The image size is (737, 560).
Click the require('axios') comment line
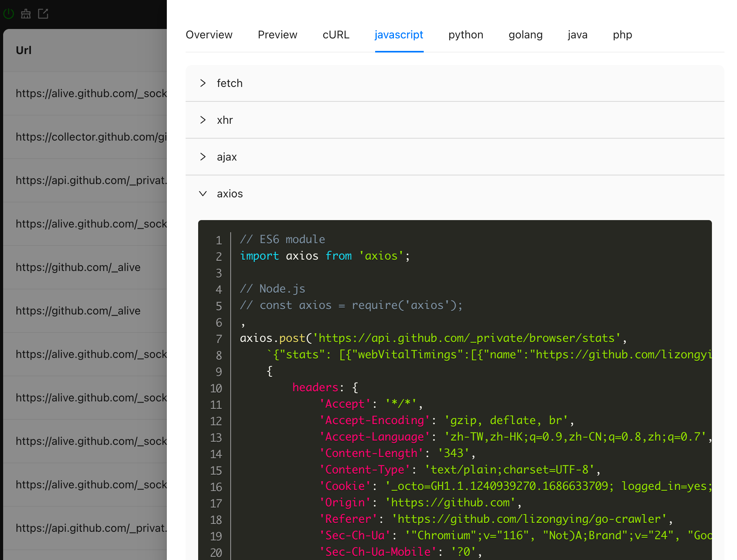[351, 305]
